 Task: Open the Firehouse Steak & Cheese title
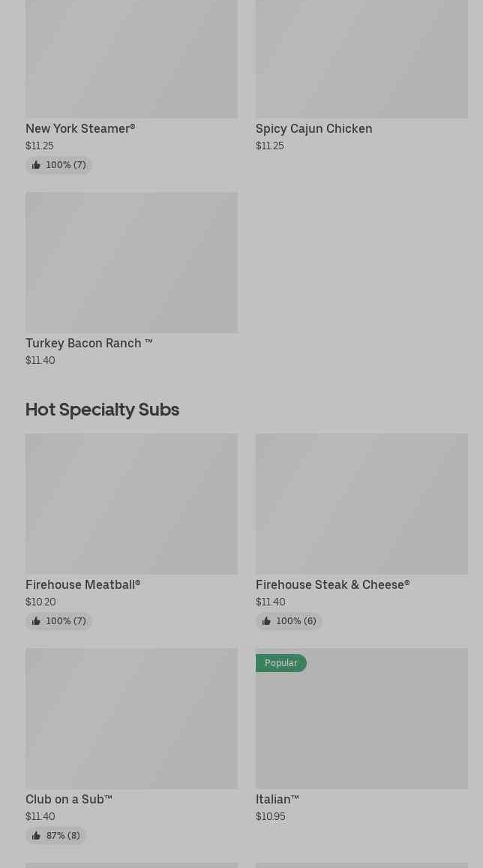332,584
